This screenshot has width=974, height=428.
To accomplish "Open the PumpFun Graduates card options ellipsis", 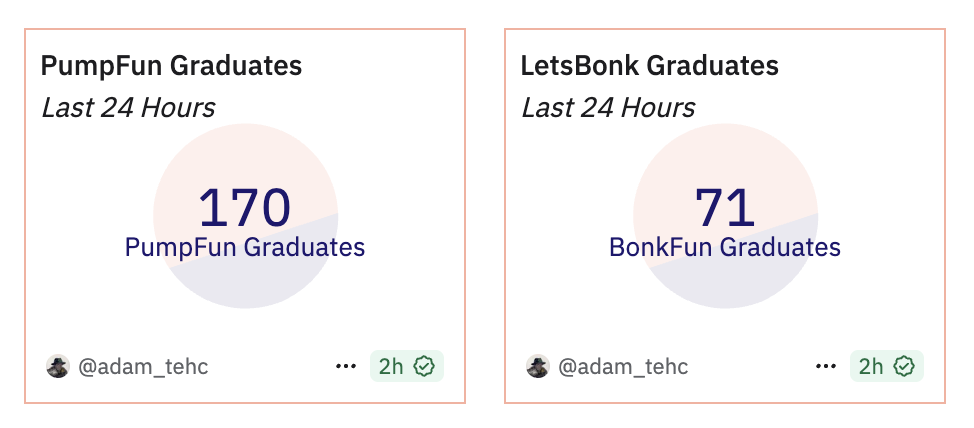I will click(346, 366).
